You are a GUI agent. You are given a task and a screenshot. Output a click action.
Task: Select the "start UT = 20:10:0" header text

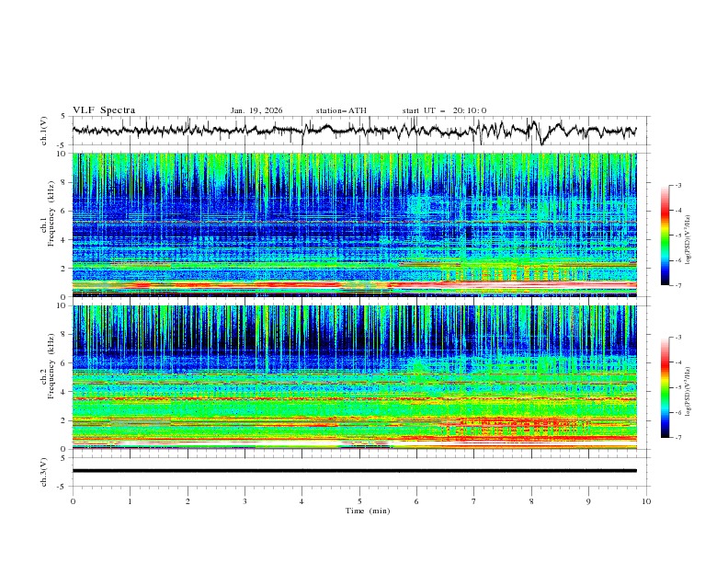444,110
